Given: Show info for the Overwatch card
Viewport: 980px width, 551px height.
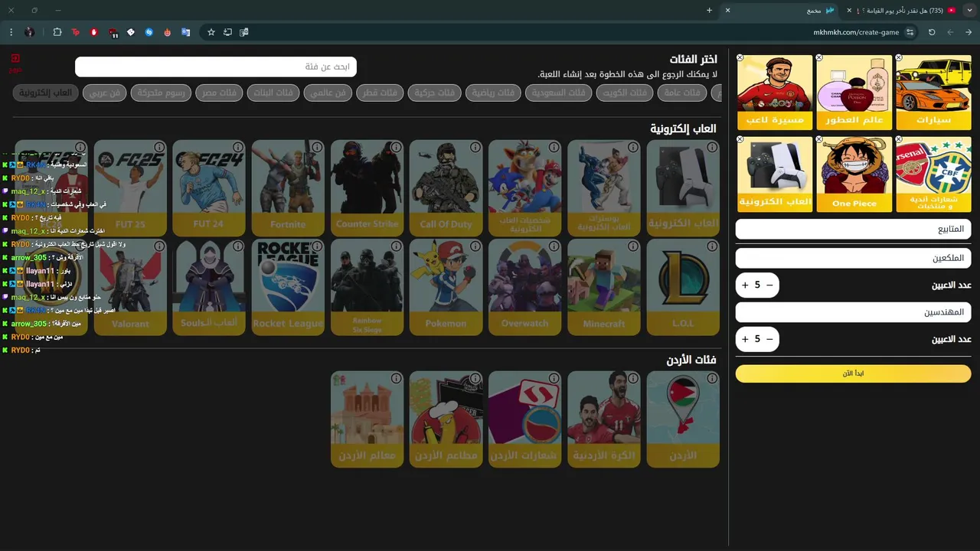Looking at the screenshot, I should tap(554, 246).
